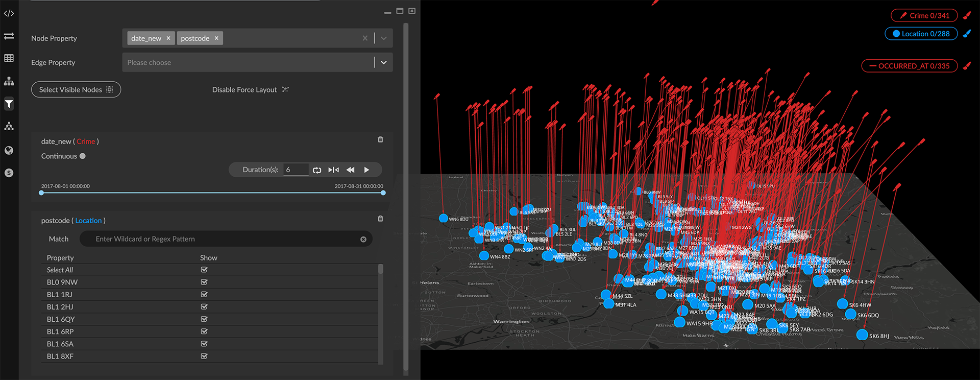The image size is (980, 380).
Task: Uncheck the BL0 9NW postcode checkbox
Action: tap(204, 282)
